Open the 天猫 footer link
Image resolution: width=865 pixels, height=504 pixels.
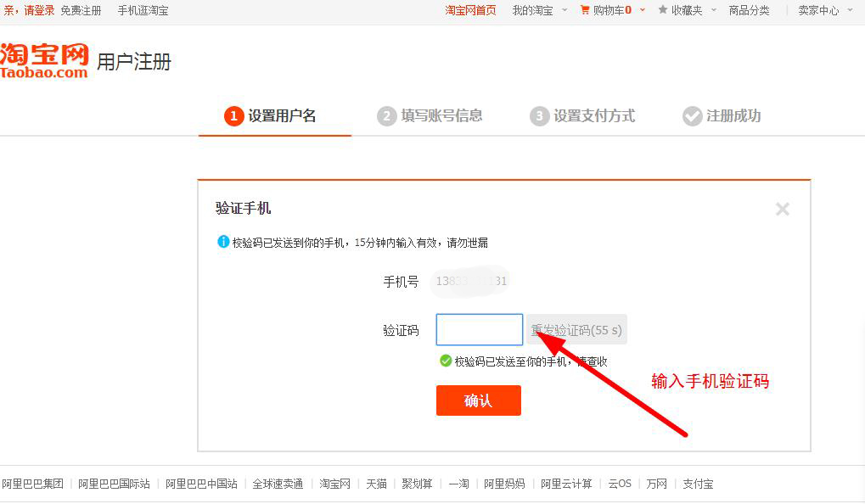pyautogui.click(x=375, y=483)
